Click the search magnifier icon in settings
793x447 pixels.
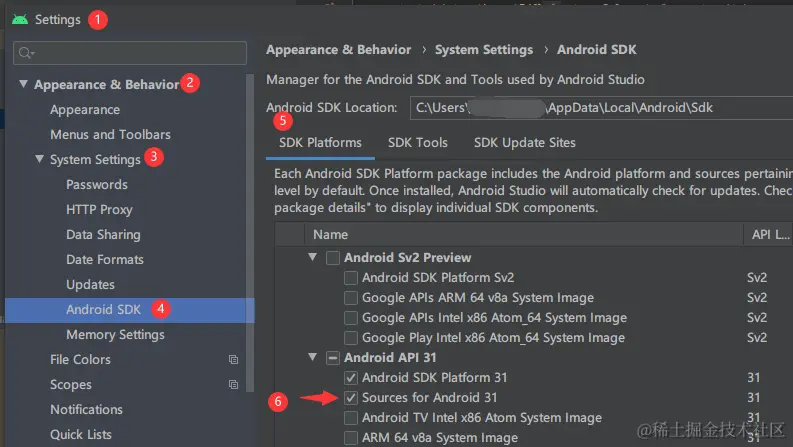click(26, 53)
